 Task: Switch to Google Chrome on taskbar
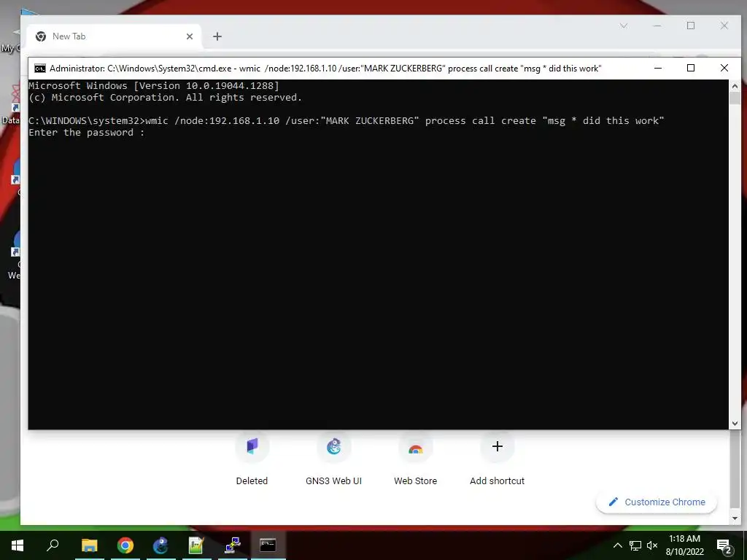pyautogui.click(x=125, y=545)
